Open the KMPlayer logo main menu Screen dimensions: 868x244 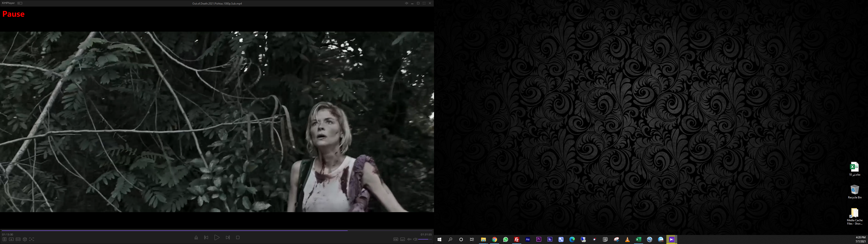click(x=8, y=3)
